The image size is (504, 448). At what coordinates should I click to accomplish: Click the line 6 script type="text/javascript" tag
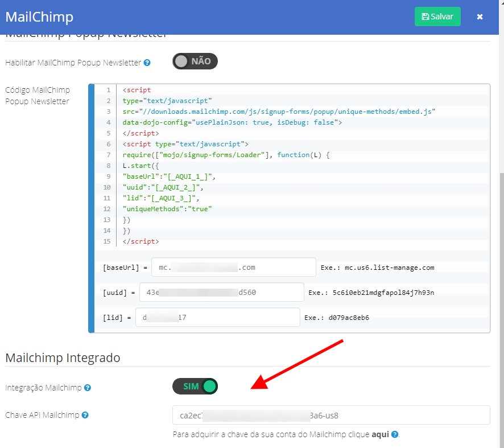pyautogui.click(x=185, y=144)
